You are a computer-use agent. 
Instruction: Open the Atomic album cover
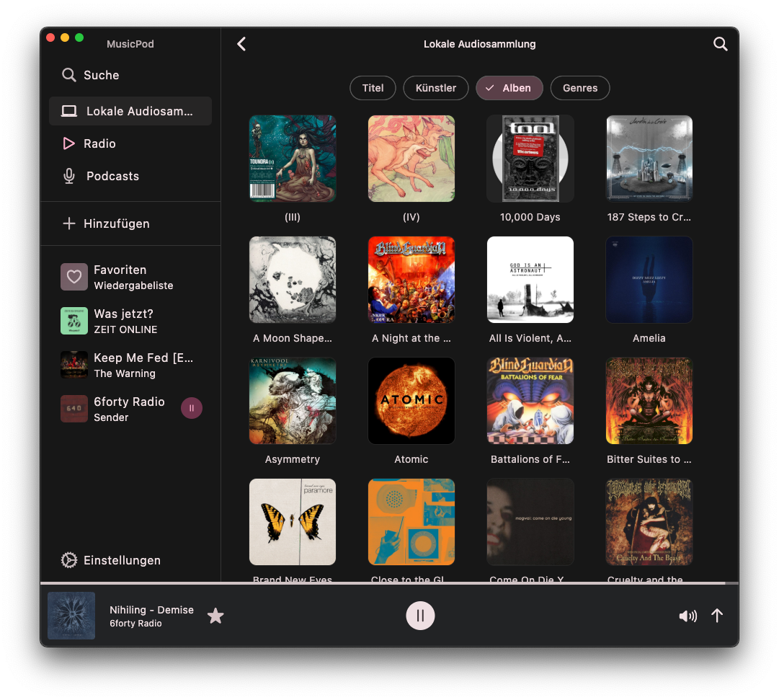pyautogui.click(x=411, y=401)
